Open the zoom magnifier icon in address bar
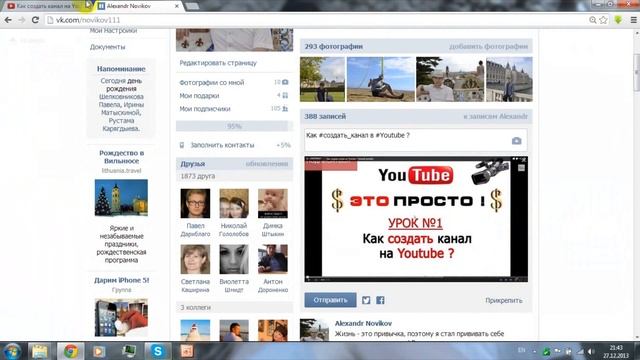Image resolution: width=640 pixels, height=360 pixels. click(593, 20)
